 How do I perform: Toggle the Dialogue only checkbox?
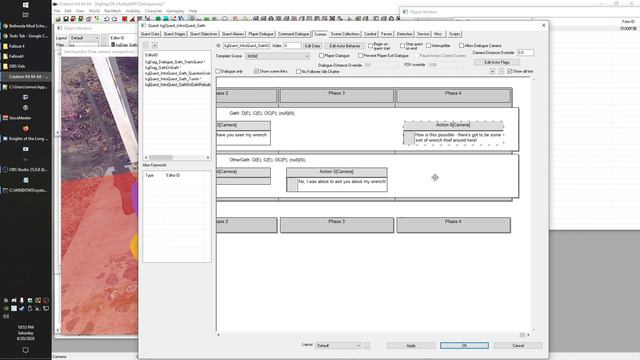[218, 71]
